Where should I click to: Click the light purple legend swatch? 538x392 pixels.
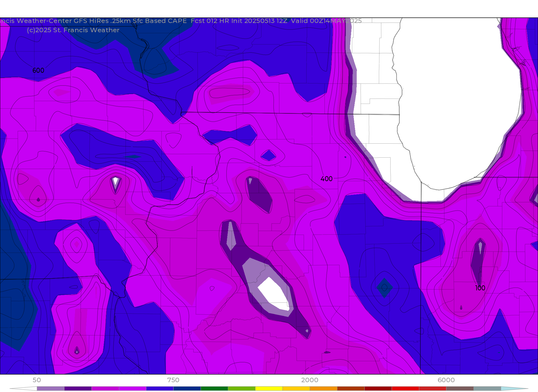pos(51,389)
